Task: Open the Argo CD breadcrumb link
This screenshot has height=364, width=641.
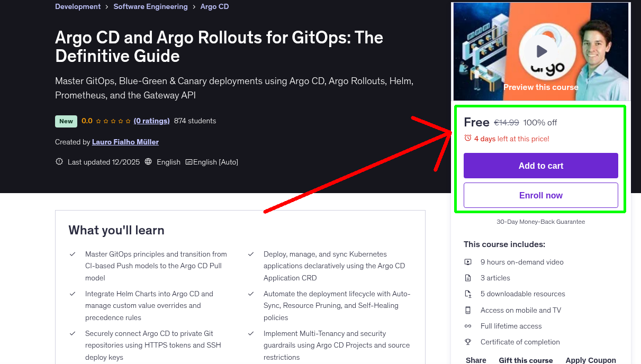Action: (x=214, y=6)
